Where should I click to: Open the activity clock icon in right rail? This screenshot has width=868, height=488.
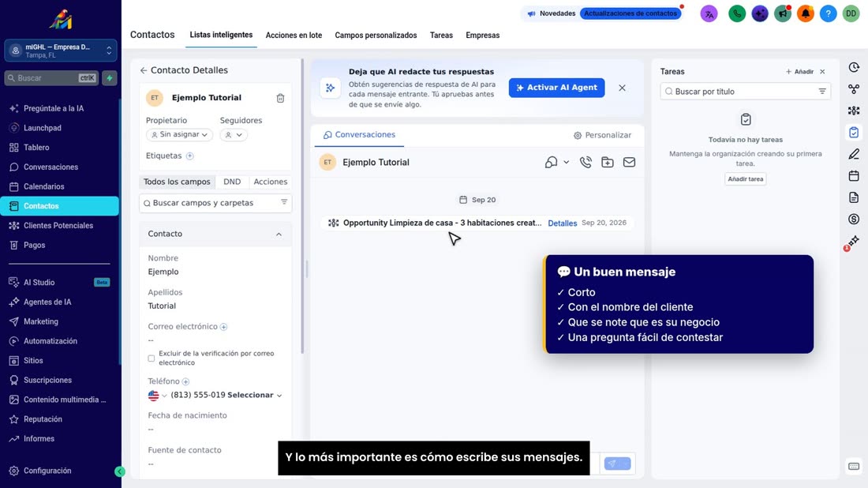pos(854,68)
